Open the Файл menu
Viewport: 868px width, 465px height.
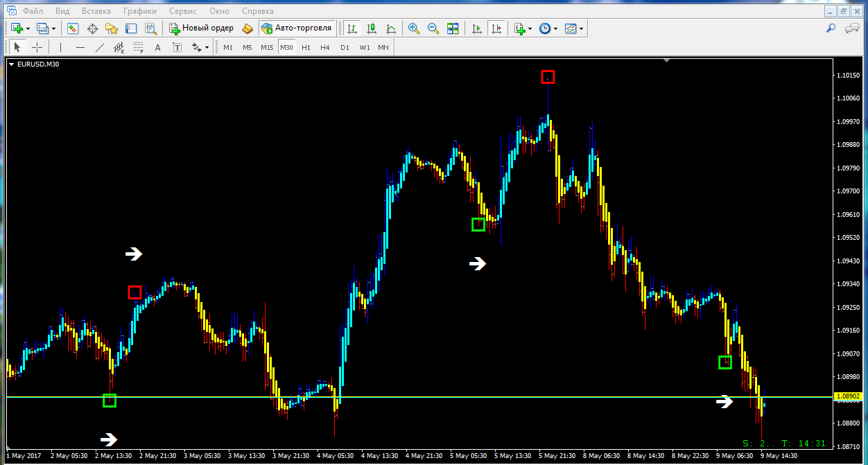point(33,11)
